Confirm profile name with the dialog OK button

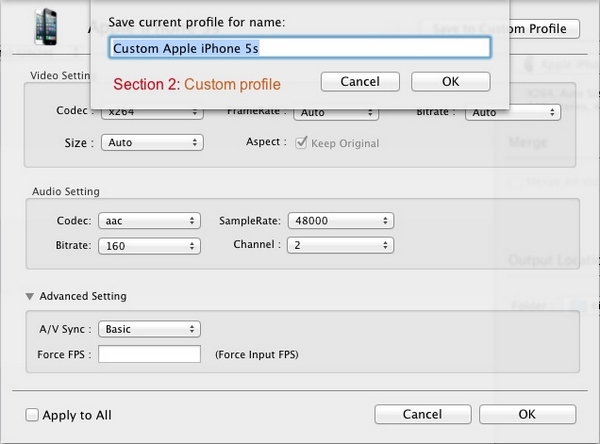tap(450, 82)
